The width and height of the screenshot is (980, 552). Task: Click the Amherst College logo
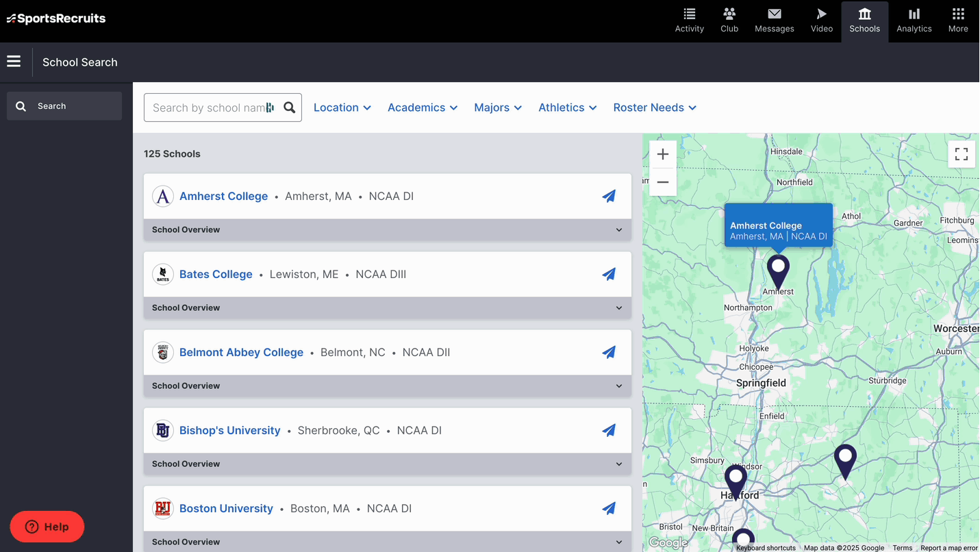163,196
